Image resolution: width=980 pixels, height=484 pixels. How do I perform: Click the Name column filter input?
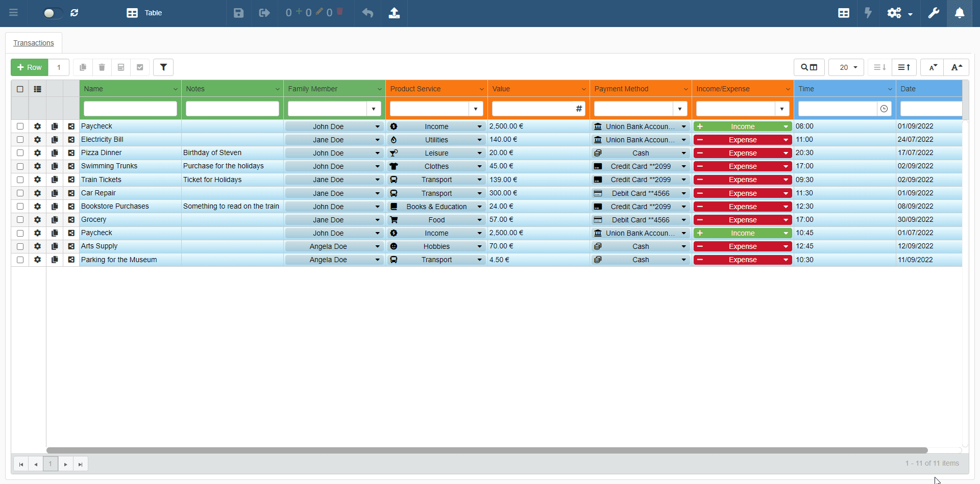click(130, 109)
